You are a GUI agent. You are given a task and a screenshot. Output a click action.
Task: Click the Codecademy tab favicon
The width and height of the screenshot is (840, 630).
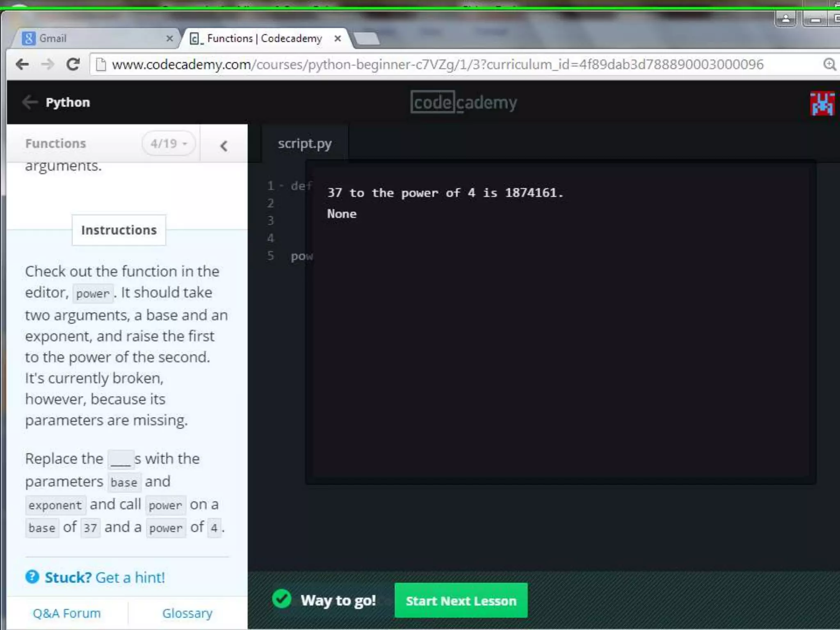[x=196, y=39]
